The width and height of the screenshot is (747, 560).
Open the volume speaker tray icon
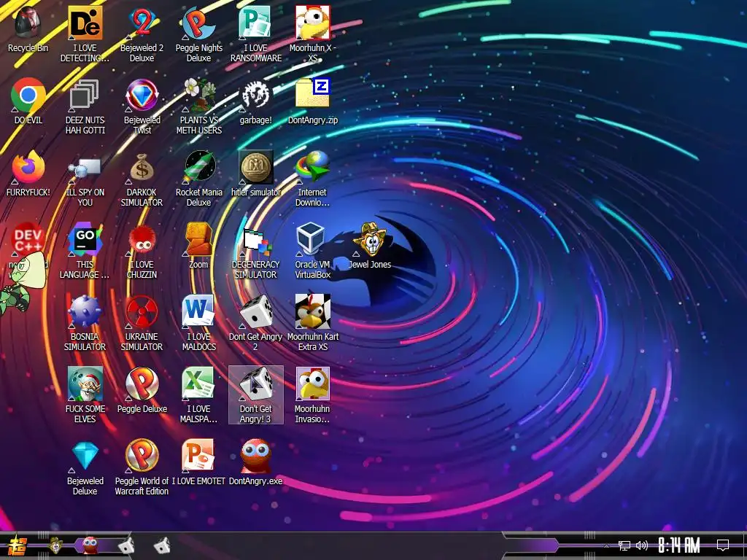642,545
